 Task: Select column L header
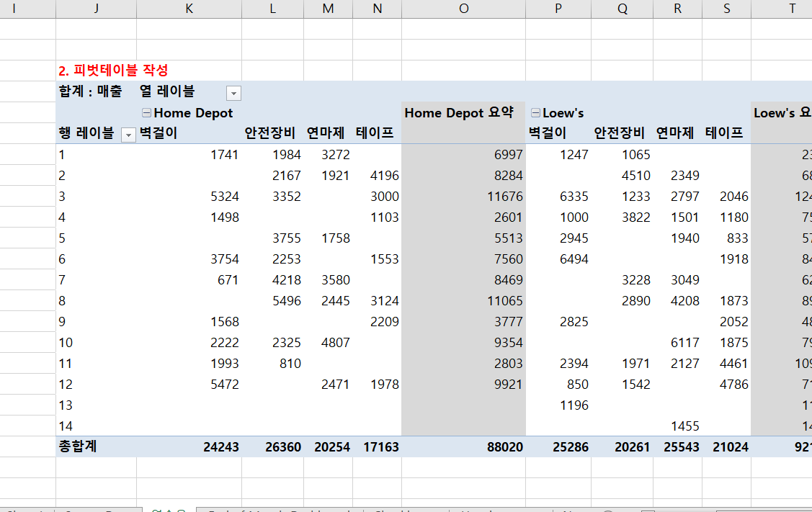(273, 9)
